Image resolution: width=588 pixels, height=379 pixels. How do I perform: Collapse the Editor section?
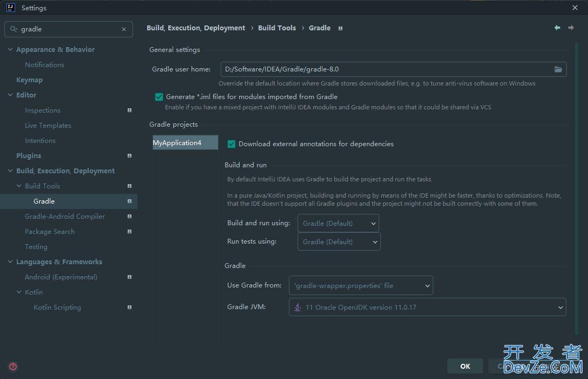(10, 95)
